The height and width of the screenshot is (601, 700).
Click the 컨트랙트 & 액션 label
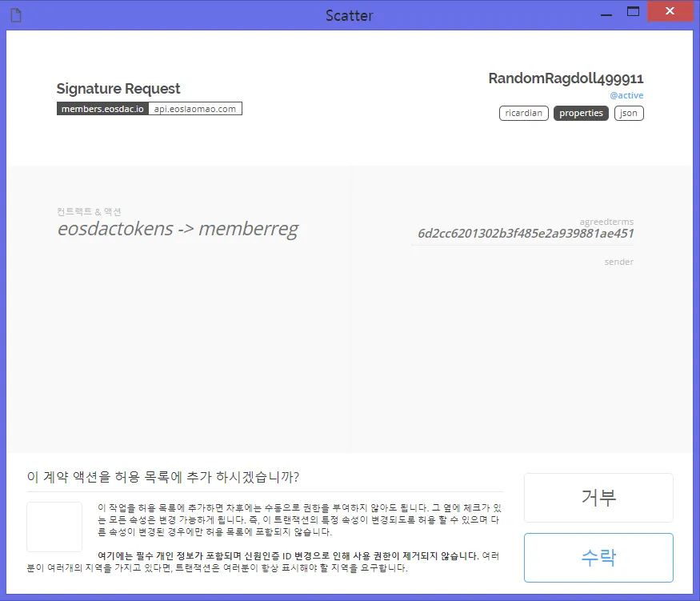click(x=89, y=211)
